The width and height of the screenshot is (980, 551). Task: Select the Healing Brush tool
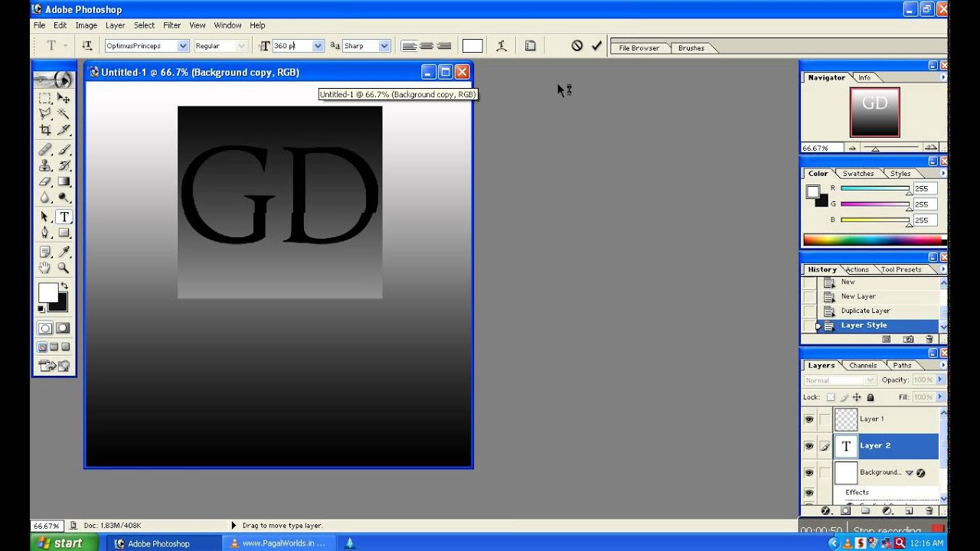coord(45,150)
